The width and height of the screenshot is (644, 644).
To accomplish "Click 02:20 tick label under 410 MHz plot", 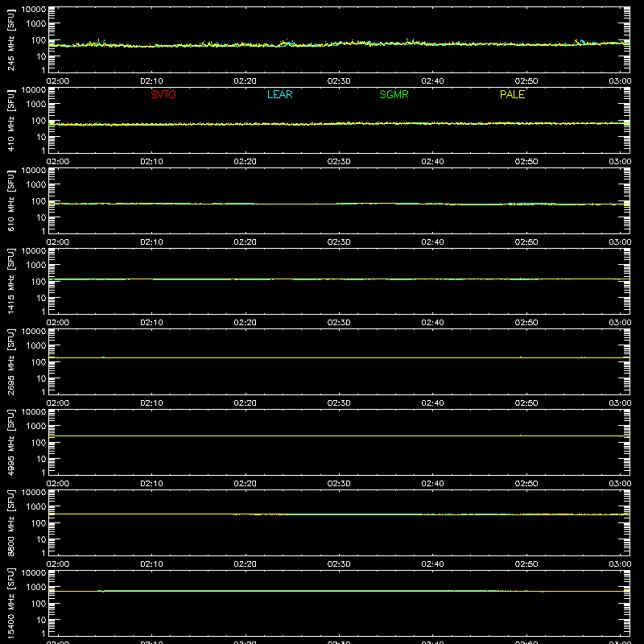I will [x=246, y=162].
